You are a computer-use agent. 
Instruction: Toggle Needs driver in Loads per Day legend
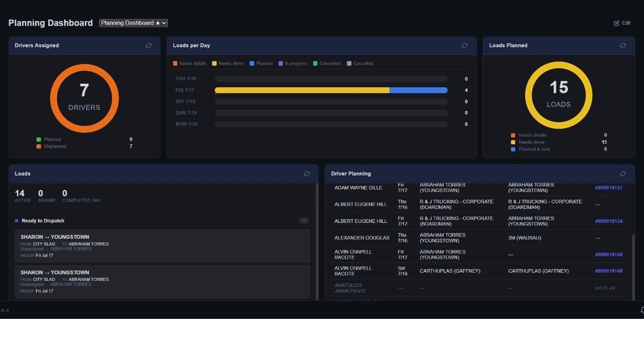pyautogui.click(x=229, y=64)
